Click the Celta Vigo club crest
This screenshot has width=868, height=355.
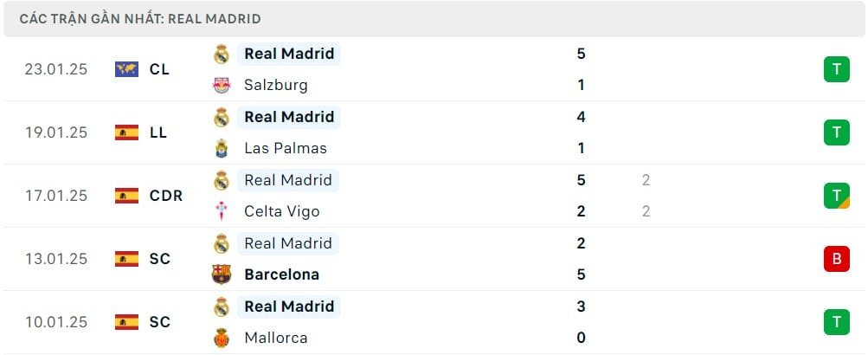222,211
